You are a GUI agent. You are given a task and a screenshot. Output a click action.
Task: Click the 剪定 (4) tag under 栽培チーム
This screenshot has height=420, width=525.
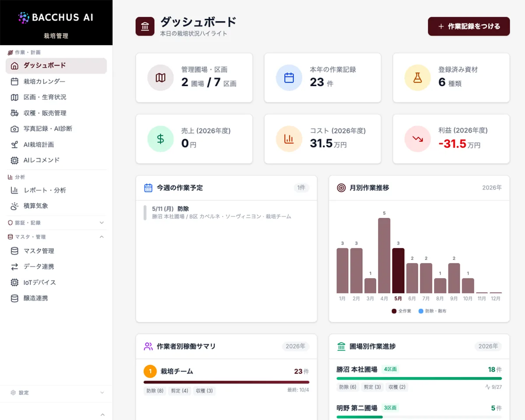click(x=179, y=391)
